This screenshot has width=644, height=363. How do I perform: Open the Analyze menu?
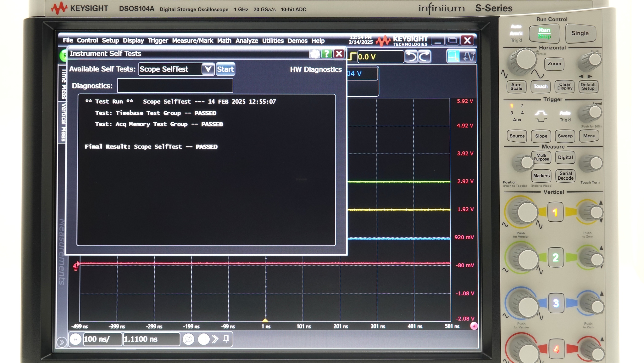[x=247, y=40]
